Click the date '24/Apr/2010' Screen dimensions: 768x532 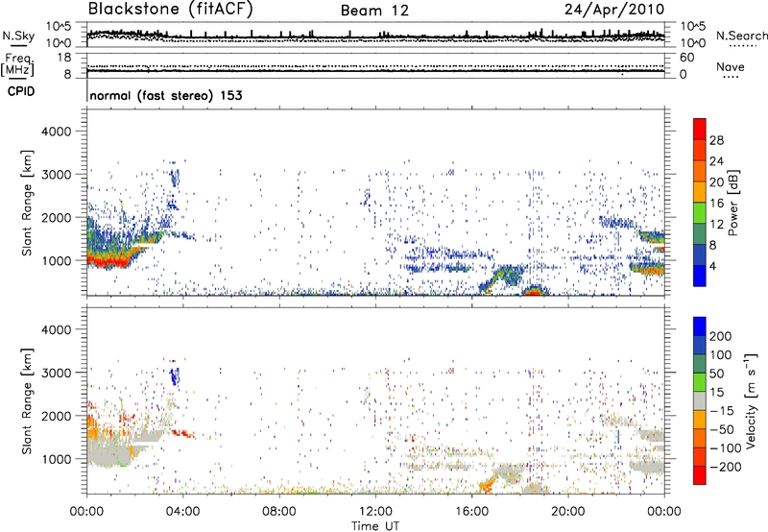coord(614,10)
